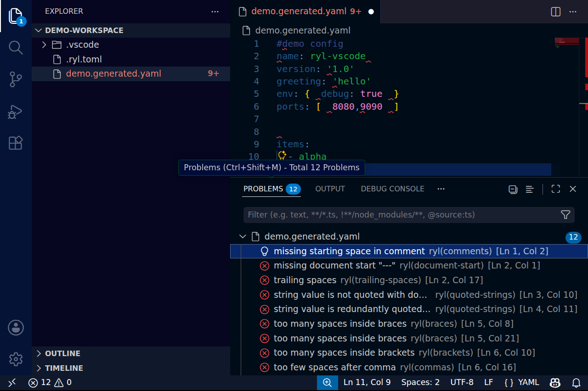588x391 pixels.
Task: Toggle problems view as table or tree
Action: [x=530, y=189]
